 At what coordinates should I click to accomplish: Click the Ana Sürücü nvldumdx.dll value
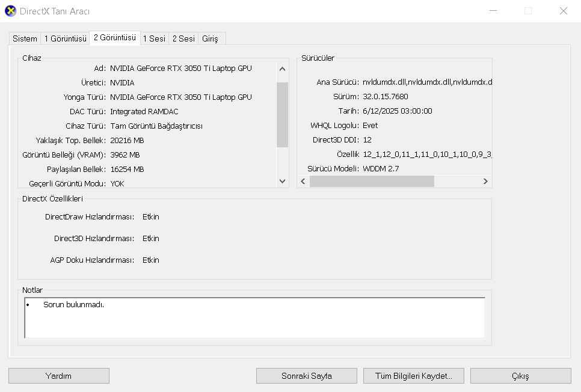pos(427,82)
